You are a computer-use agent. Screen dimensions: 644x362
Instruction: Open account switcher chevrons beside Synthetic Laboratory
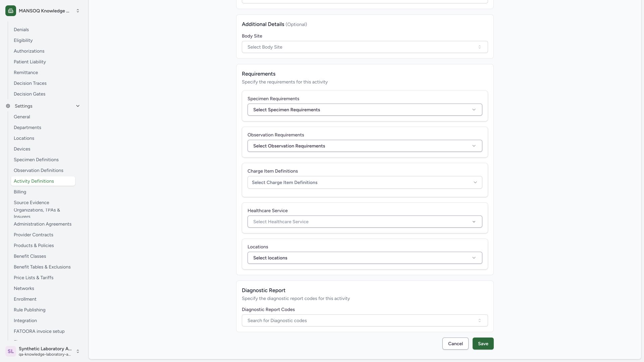coord(78,351)
